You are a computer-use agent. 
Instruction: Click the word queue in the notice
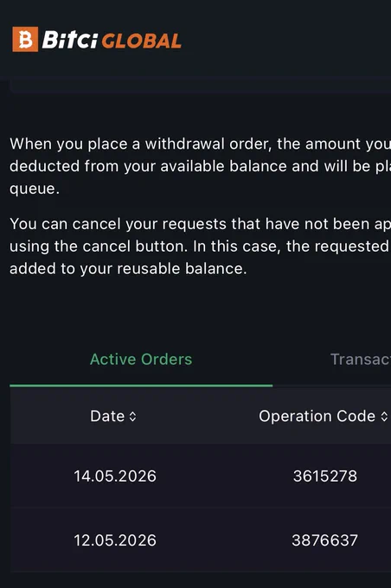(x=34, y=189)
